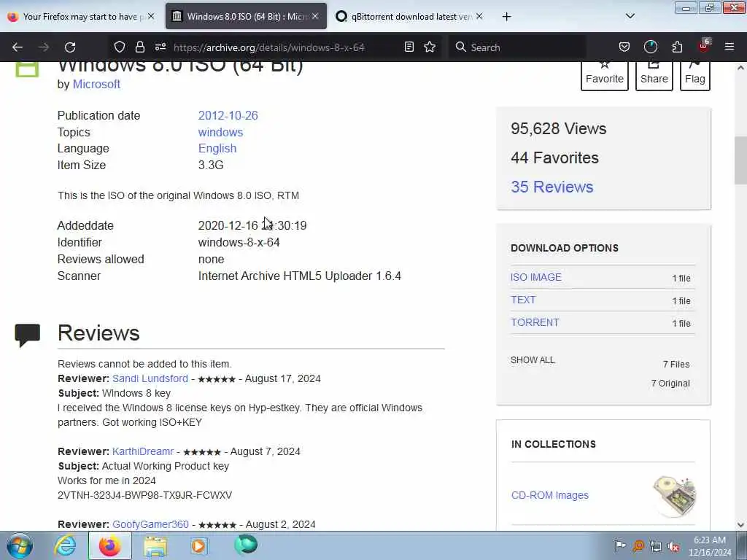Open the Firefox hamburger application menu
This screenshot has width=747, height=560.
pyautogui.click(x=729, y=47)
